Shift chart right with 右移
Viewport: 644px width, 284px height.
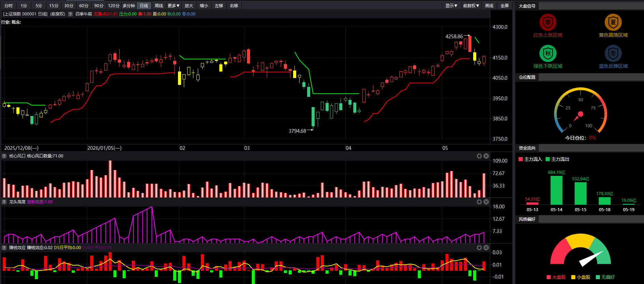pos(234,5)
